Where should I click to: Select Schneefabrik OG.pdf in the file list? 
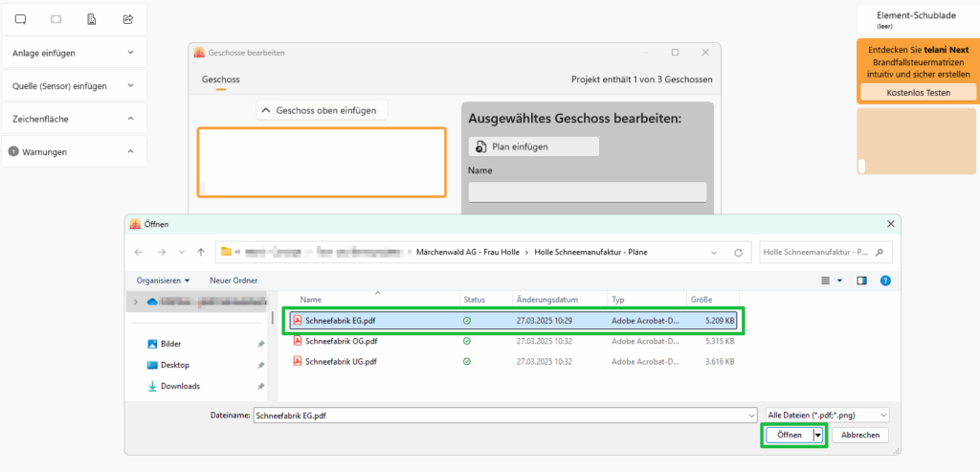point(341,341)
